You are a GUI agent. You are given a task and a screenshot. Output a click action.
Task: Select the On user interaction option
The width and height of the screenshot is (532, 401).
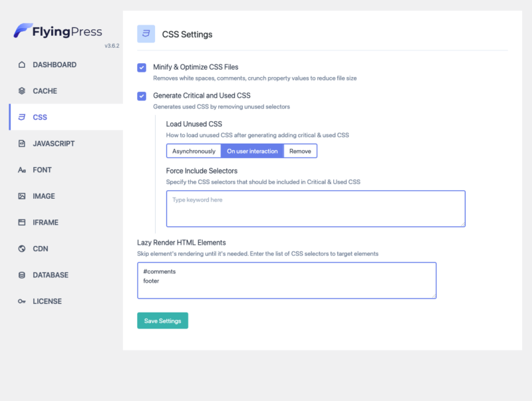253,150
